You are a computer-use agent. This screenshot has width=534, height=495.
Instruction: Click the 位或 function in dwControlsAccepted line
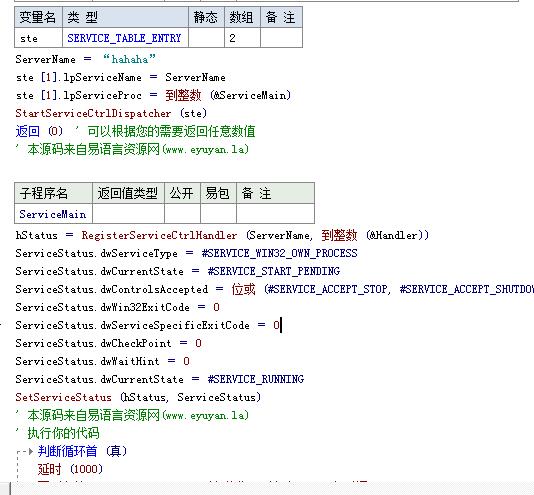coord(243,289)
